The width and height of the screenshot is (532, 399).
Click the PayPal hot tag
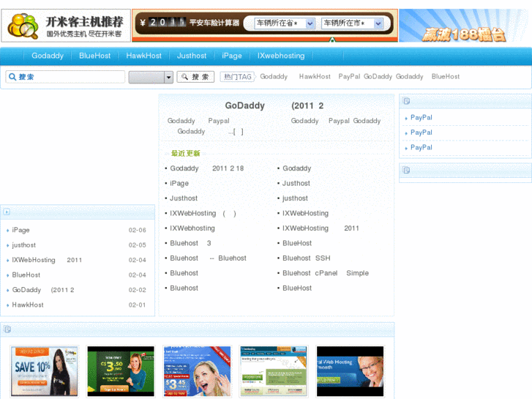pyautogui.click(x=349, y=77)
